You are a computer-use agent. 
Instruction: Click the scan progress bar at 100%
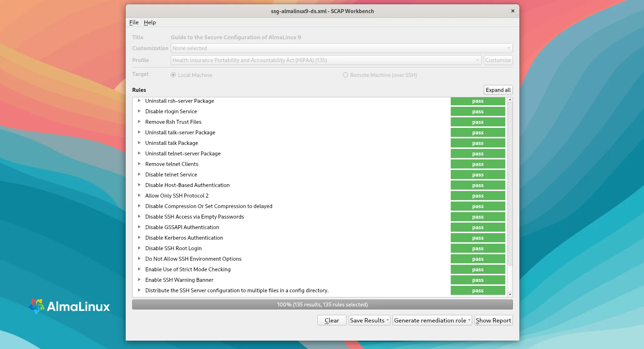322,305
